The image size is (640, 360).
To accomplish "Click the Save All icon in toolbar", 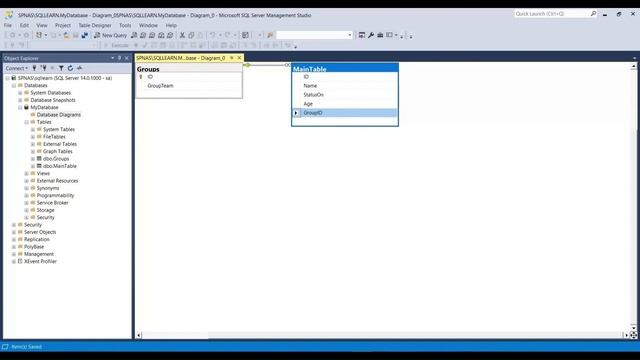I will (x=84, y=36).
